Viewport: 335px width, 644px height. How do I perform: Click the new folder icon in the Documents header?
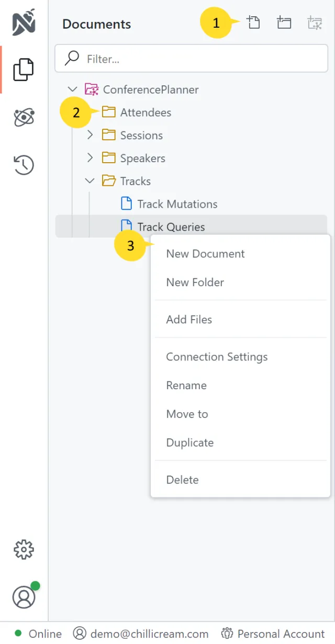tap(284, 22)
